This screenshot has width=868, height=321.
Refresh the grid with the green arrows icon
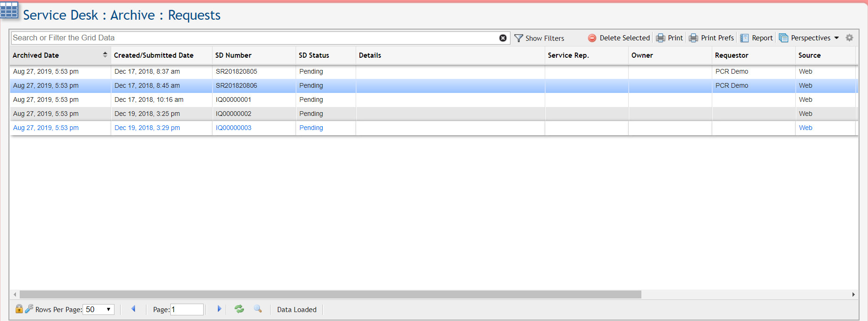click(x=239, y=309)
